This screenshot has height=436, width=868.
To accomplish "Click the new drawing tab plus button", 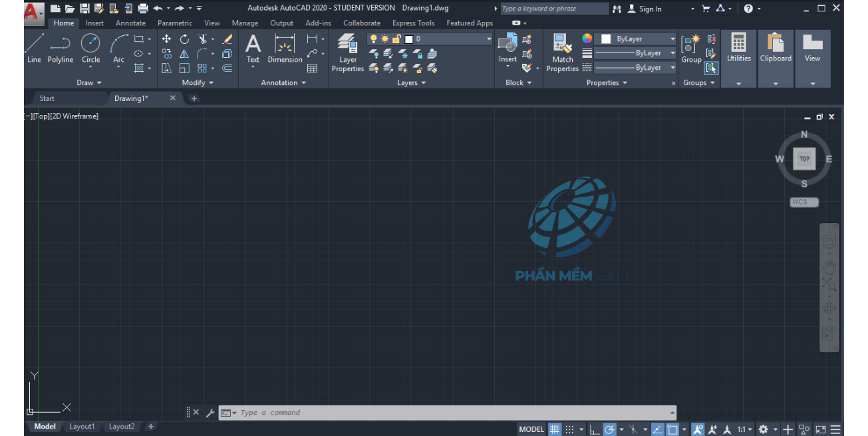I will pyautogui.click(x=194, y=98).
